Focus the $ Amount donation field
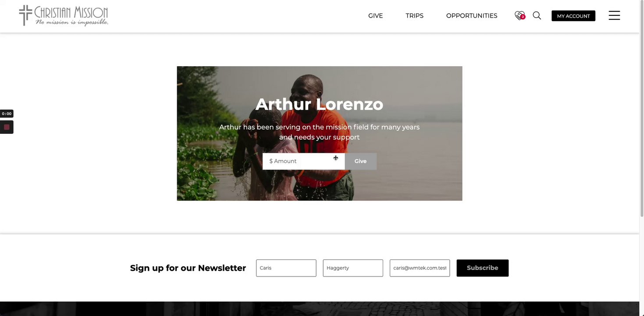 click(303, 161)
